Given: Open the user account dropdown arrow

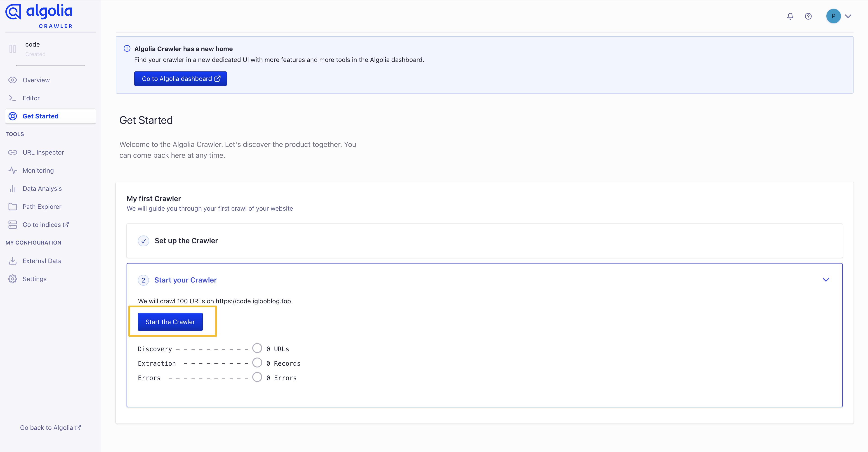Looking at the screenshot, I should pos(848,16).
